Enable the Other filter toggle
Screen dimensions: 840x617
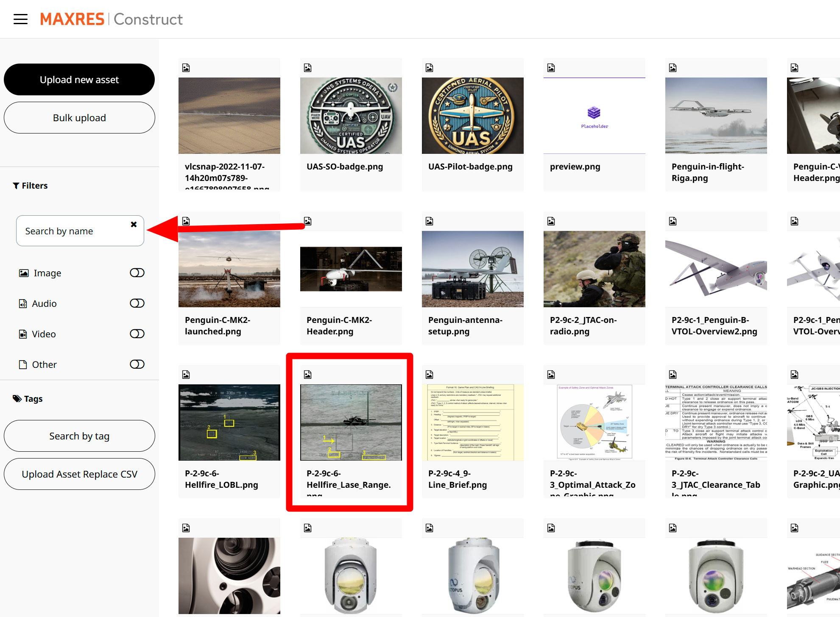tap(137, 364)
